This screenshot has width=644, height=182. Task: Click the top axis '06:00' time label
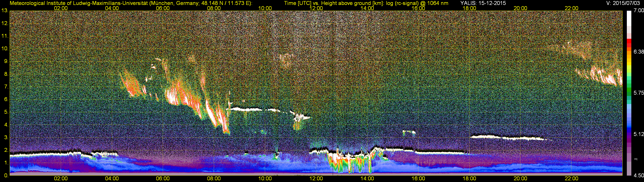[x=163, y=8]
